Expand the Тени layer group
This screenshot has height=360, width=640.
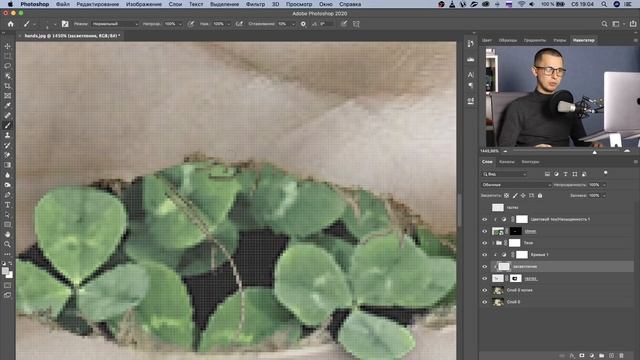point(494,243)
